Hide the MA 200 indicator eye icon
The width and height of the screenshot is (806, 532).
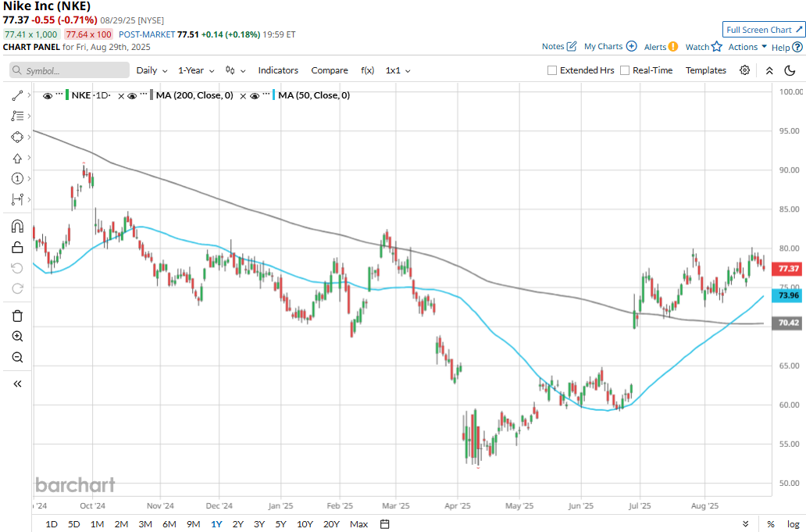point(132,96)
